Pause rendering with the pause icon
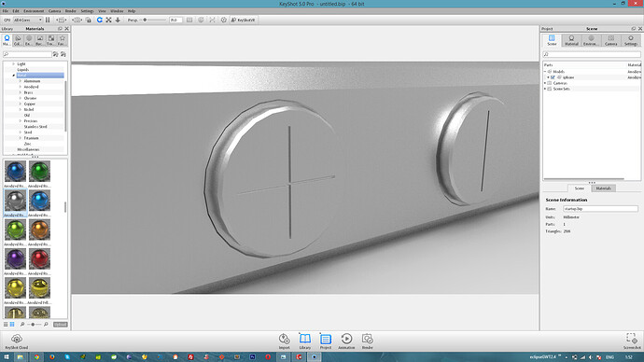The width and height of the screenshot is (644, 362). point(48,20)
